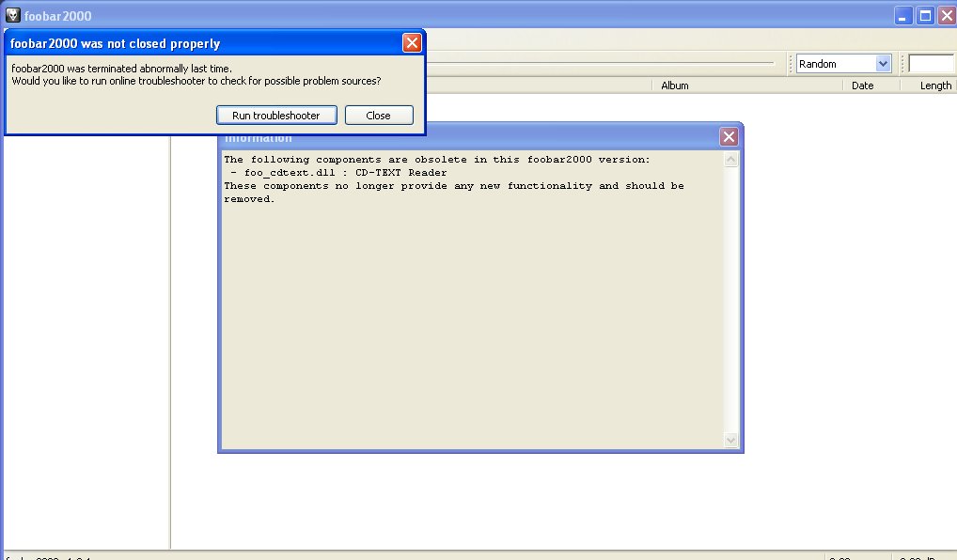
Task: Click scroll up arrow in Information window
Action: click(x=730, y=160)
